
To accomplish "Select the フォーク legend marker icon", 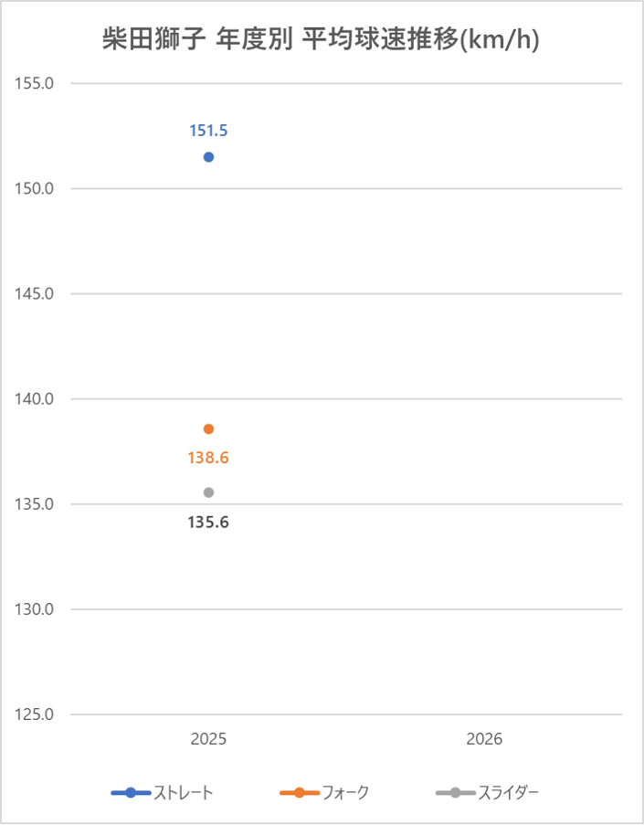I will coord(300,793).
